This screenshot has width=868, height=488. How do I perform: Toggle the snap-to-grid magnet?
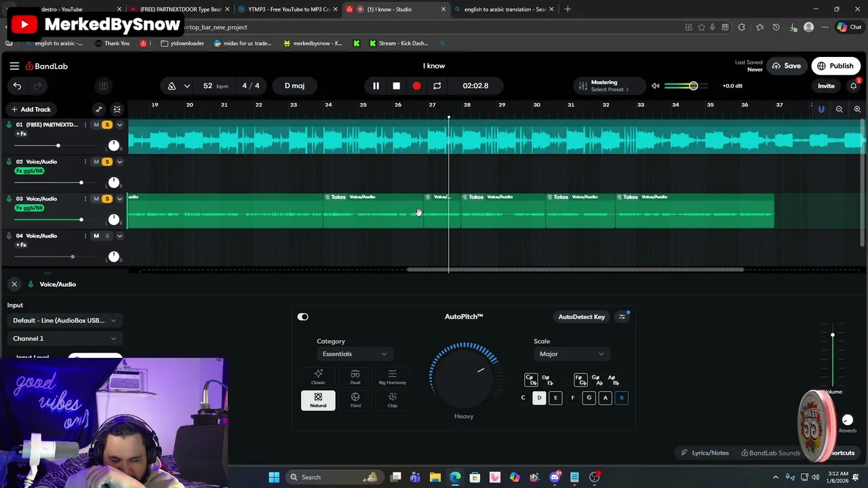(x=821, y=109)
